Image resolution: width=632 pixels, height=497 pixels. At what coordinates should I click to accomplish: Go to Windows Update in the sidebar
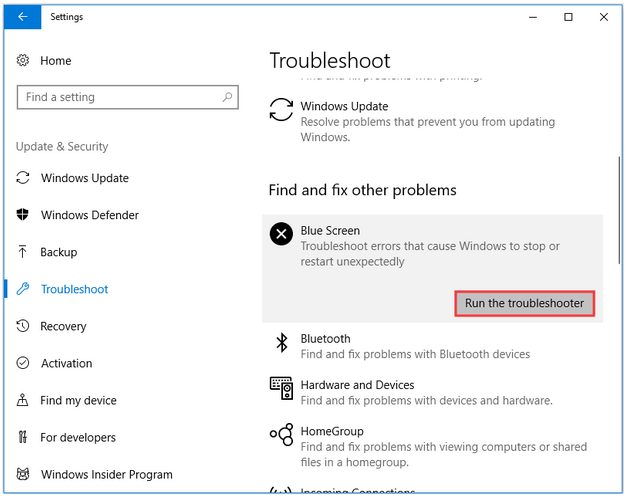pyautogui.click(x=85, y=178)
